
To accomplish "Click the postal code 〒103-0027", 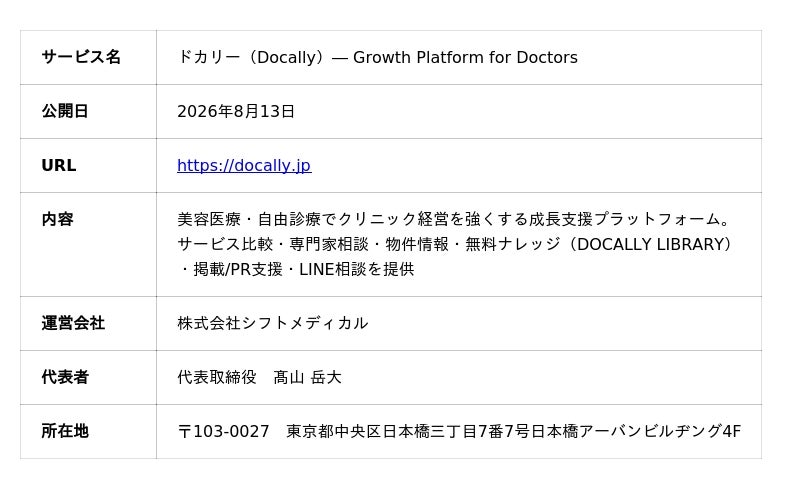I will [223, 432].
